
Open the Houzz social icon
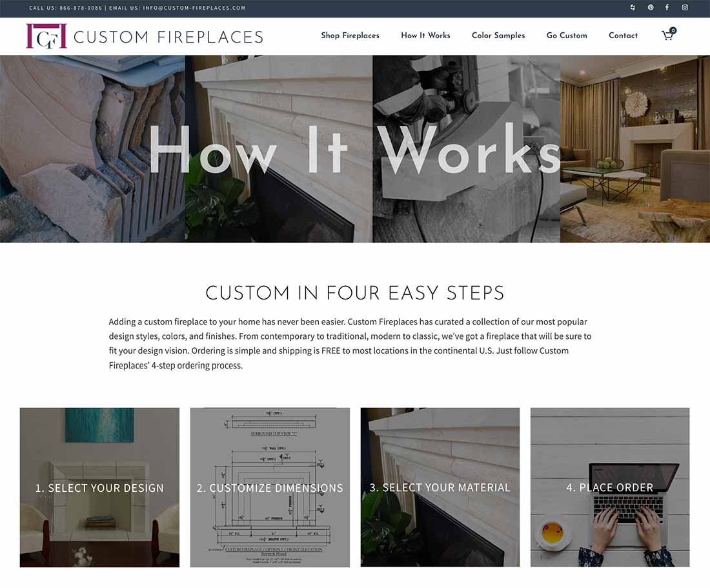[x=633, y=8]
